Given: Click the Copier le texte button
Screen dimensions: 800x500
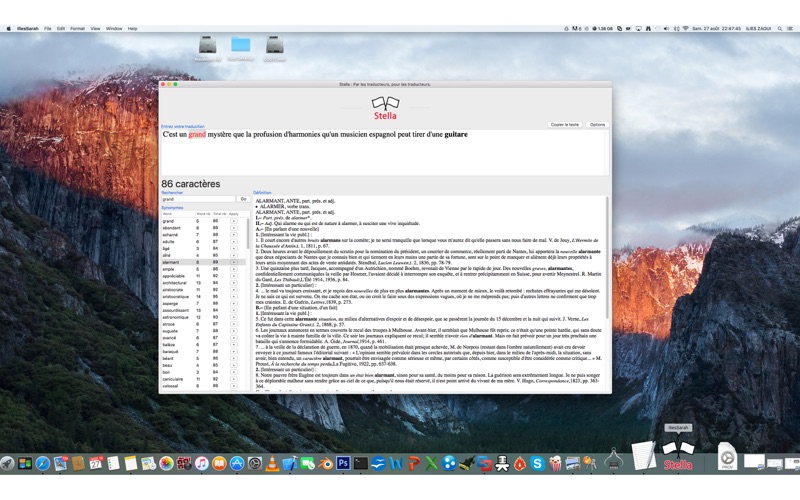Looking at the screenshot, I should [x=565, y=124].
